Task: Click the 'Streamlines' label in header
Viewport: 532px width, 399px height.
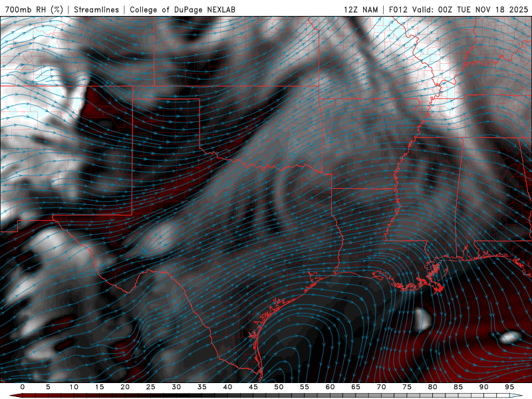Action: pos(96,9)
